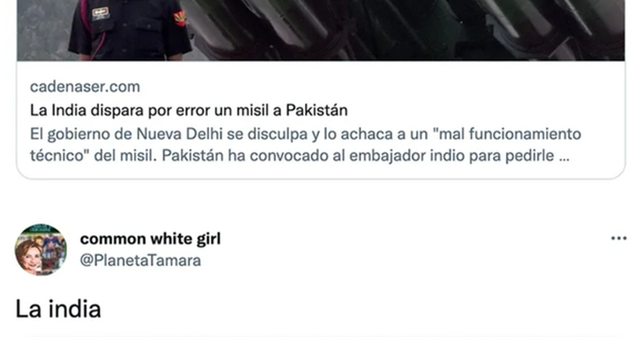Image resolution: width=644 pixels, height=337 pixels.
Task: Open headline La India dispara por error
Action: pyautogui.click(x=189, y=110)
